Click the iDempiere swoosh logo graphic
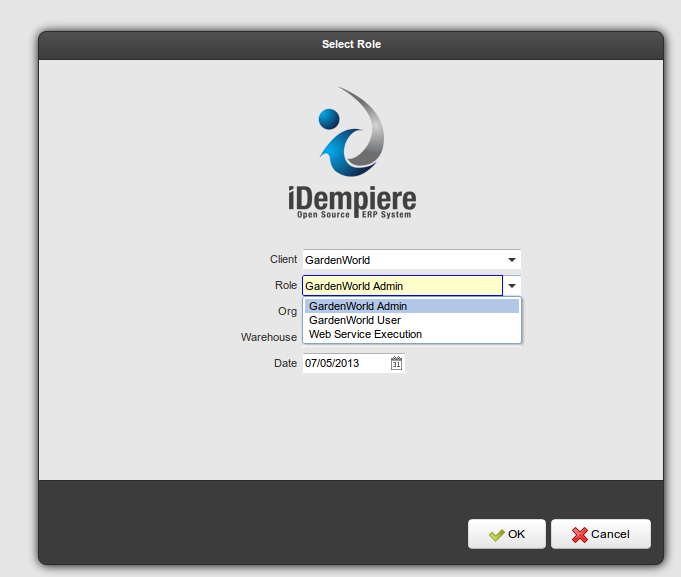 (x=349, y=130)
